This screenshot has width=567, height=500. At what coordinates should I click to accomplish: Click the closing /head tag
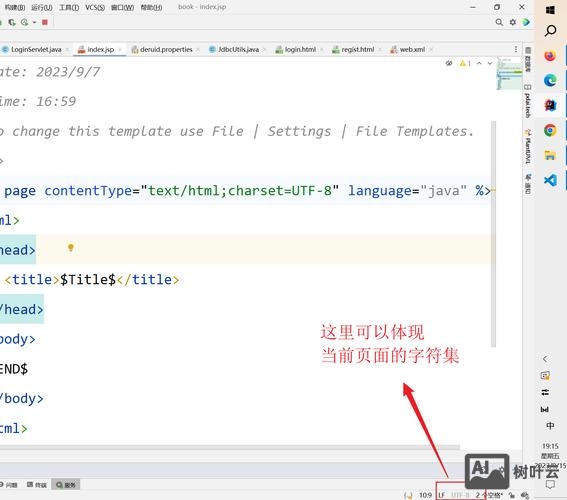pyautogui.click(x=21, y=309)
